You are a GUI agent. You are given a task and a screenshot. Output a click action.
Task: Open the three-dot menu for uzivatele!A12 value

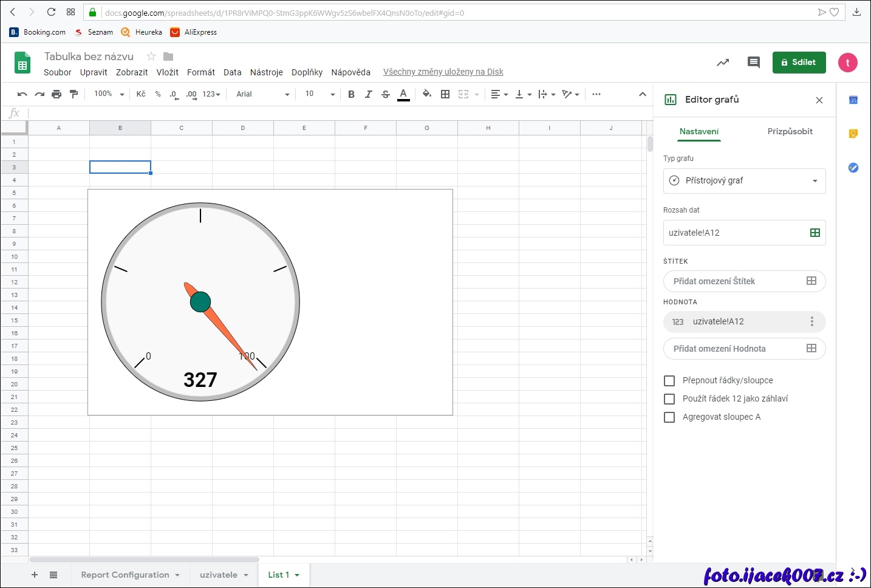811,322
